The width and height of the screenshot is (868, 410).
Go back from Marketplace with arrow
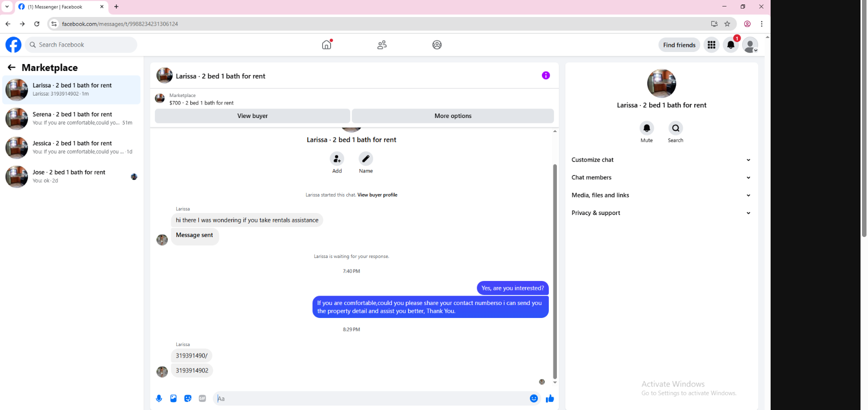11,67
